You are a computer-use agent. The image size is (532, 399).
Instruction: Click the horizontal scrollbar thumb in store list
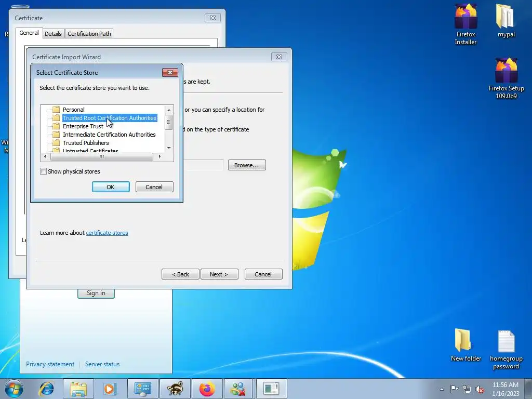101,157
